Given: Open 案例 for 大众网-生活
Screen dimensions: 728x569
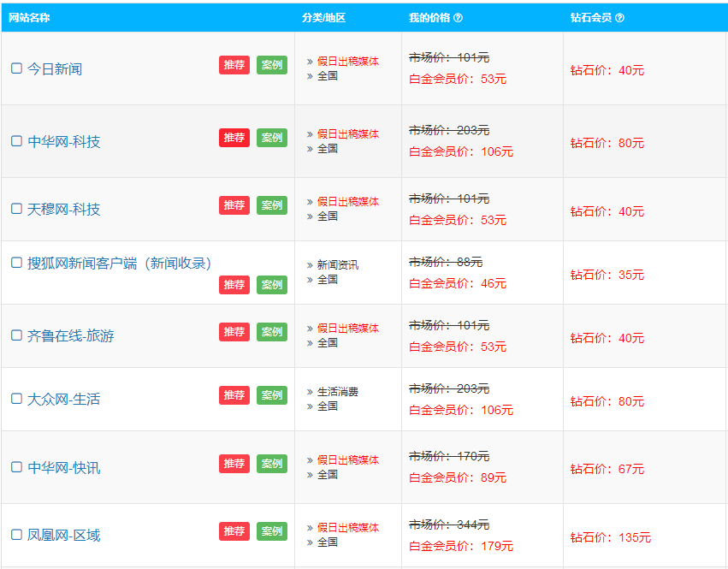Looking at the screenshot, I should coord(272,395).
